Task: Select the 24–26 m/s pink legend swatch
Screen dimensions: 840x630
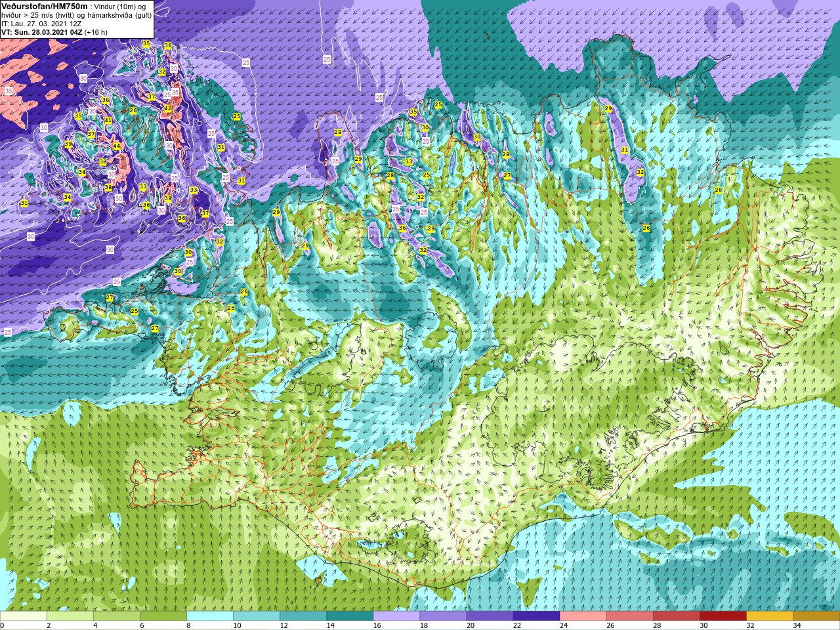Action: point(583,616)
